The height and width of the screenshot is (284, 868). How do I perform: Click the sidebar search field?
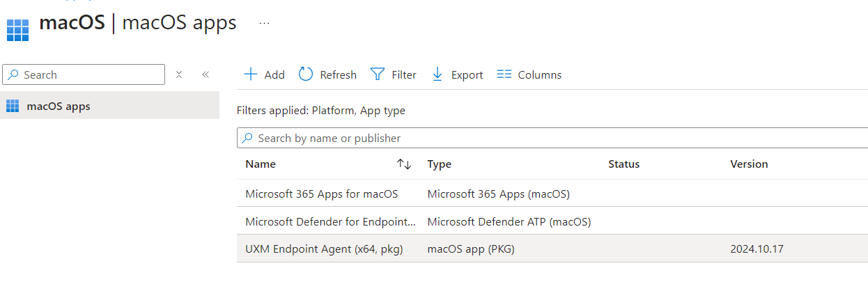pyautogui.click(x=84, y=74)
